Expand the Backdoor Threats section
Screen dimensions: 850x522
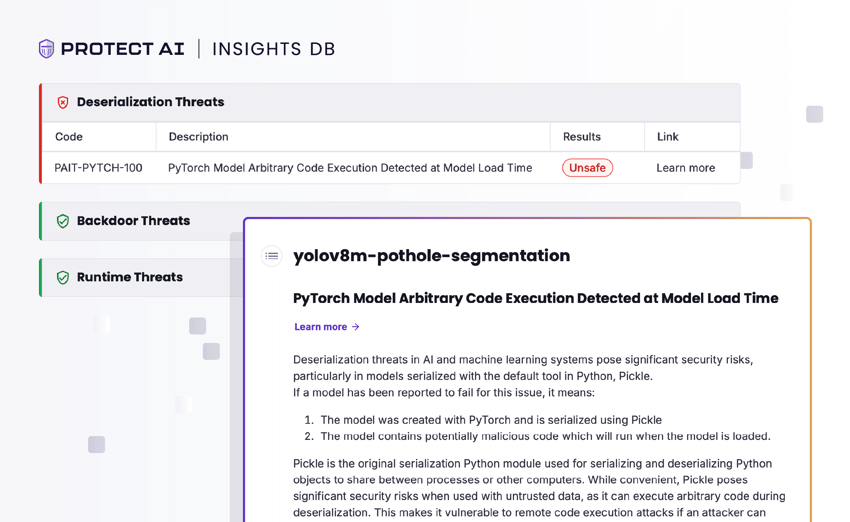(142, 221)
